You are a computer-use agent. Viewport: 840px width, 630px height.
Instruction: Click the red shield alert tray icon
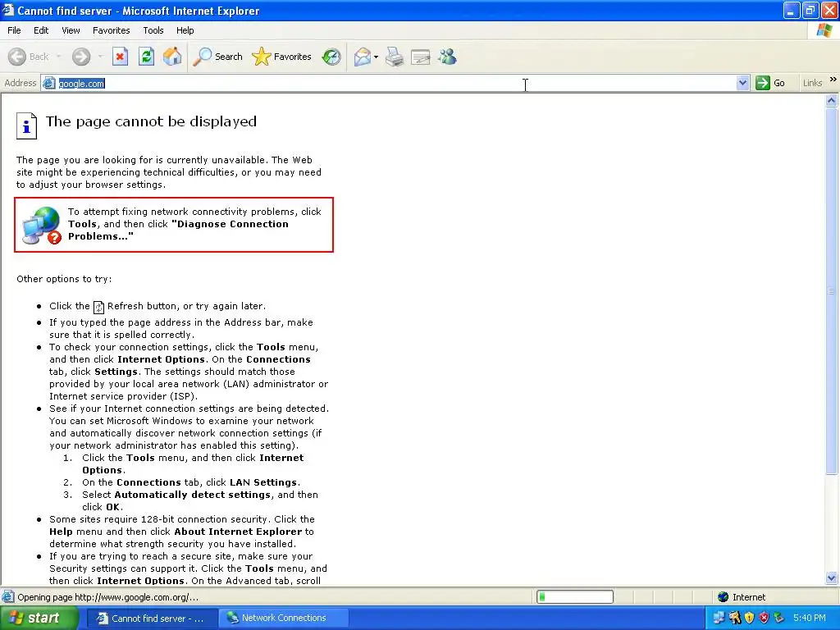point(764,618)
